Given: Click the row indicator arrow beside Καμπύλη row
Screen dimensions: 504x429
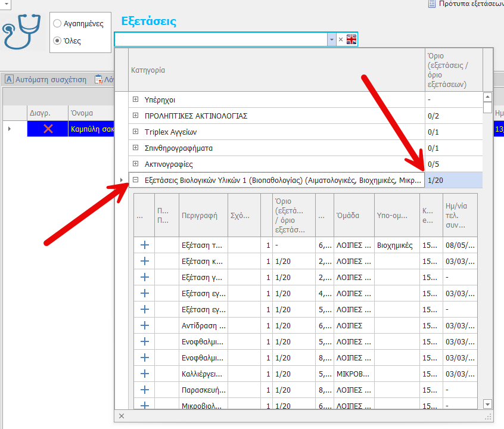Looking at the screenshot, I should (x=10, y=129).
